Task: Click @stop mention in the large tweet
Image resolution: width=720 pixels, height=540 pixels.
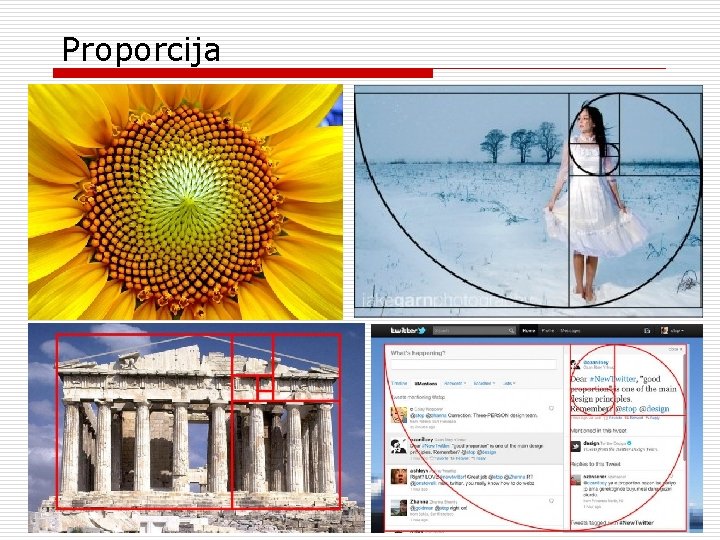Action: [x=625, y=408]
